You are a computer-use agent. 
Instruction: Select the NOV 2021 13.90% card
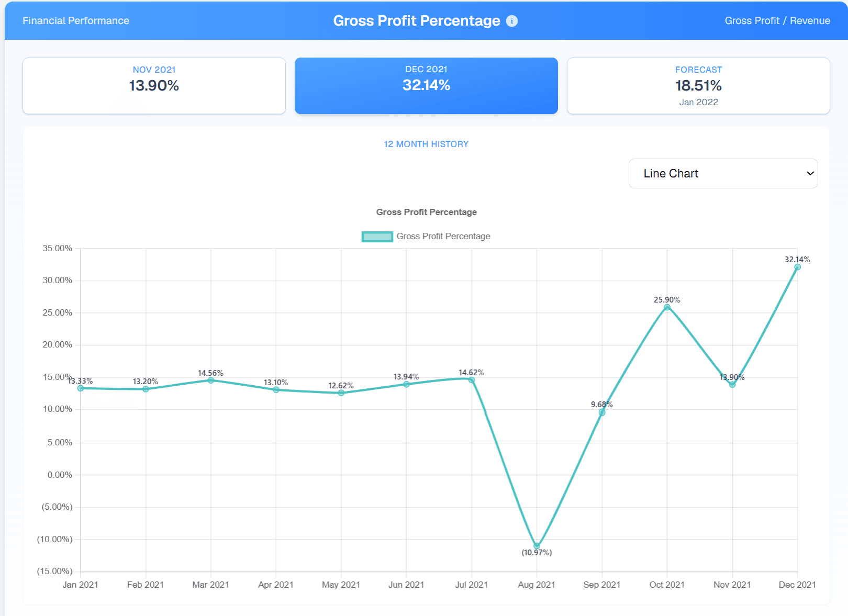click(x=154, y=86)
